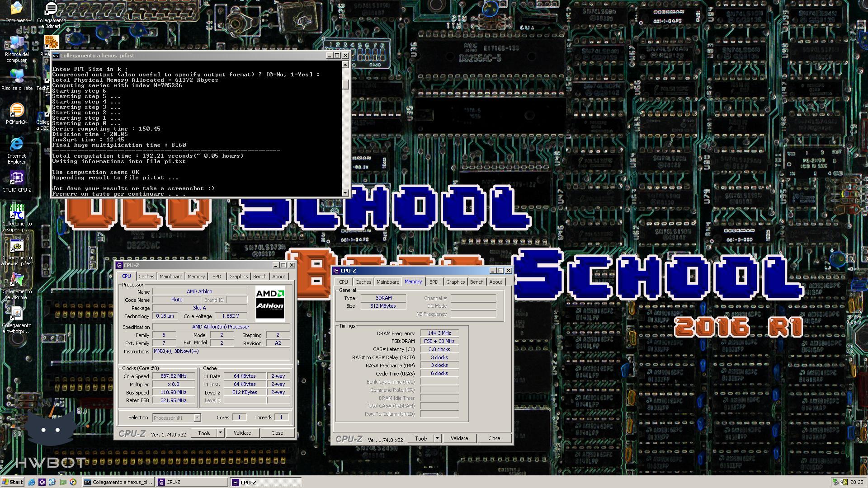Open Collegamento a super_pi shortcut
The width and height of the screenshot is (868, 488).
pos(17,218)
